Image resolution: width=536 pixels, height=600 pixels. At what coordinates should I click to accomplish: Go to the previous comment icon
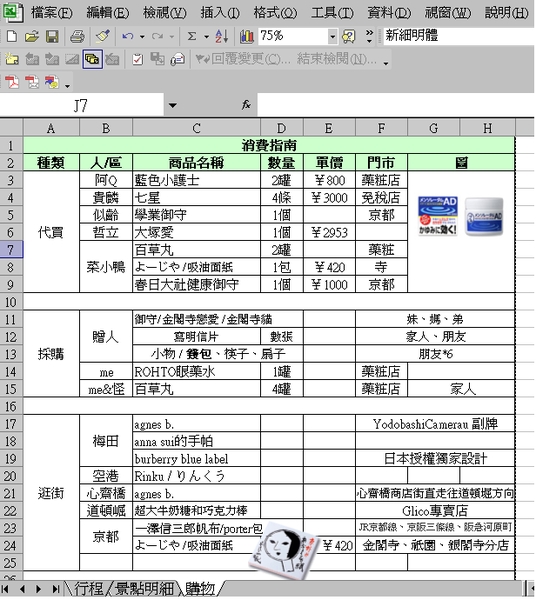[x=32, y=59]
